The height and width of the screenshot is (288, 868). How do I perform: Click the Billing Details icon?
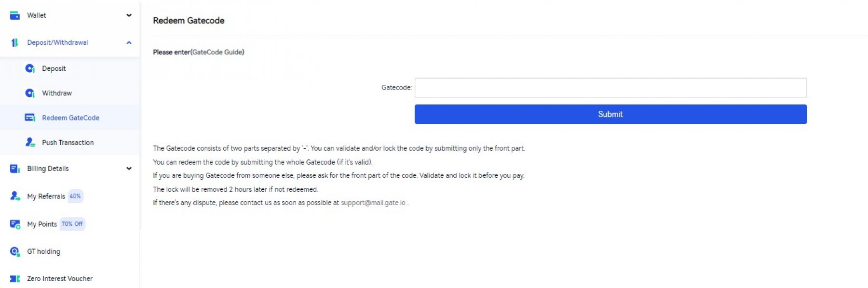pyautogui.click(x=15, y=169)
